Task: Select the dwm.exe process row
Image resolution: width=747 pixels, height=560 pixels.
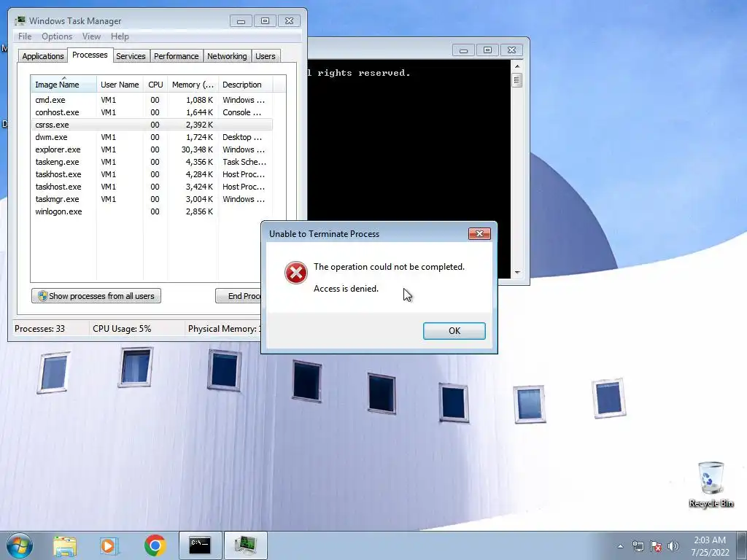Action: [152, 137]
